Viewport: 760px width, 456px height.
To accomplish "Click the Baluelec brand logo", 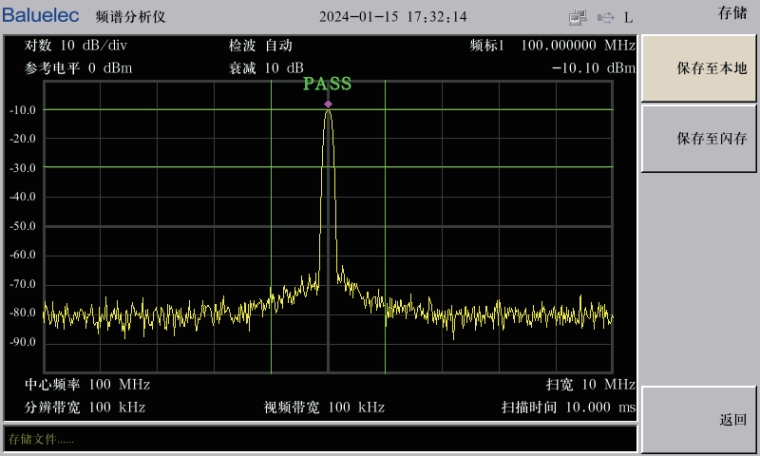I will click(x=41, y=16).
